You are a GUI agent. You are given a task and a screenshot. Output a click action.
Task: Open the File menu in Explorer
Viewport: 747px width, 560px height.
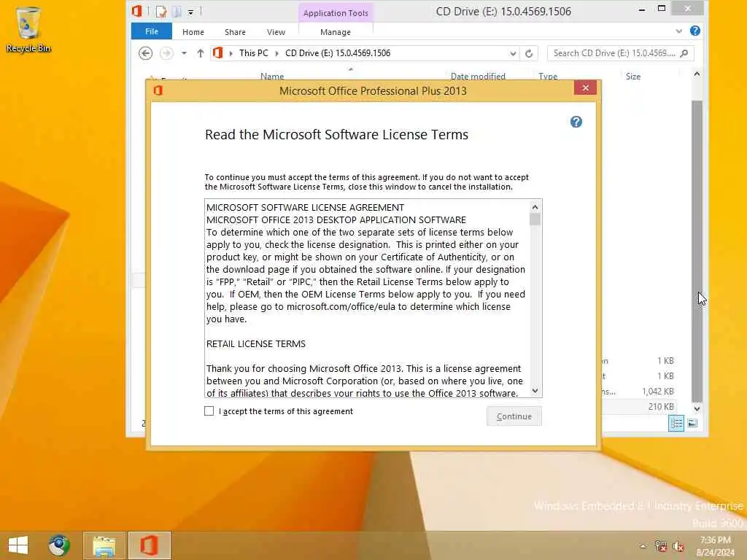point(152,31)
